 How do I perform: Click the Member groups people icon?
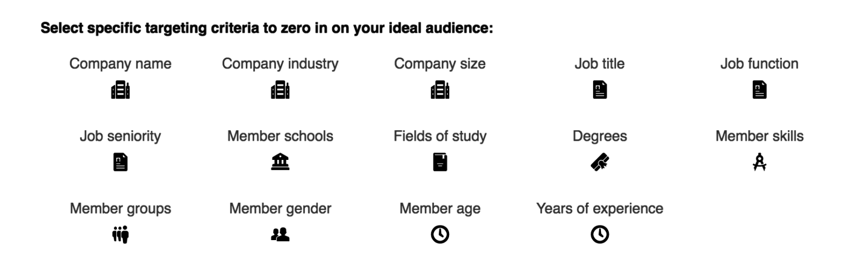point(121,235)
